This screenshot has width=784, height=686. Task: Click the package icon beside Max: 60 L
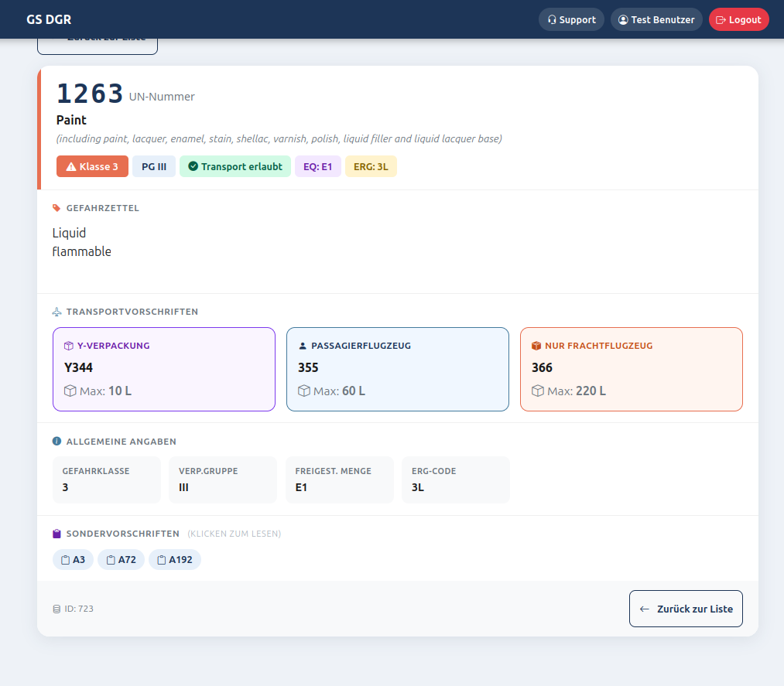(304, 391)
